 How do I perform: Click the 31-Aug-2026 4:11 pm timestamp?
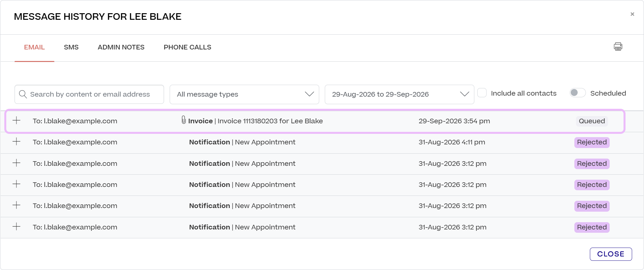tap(452, 142)
